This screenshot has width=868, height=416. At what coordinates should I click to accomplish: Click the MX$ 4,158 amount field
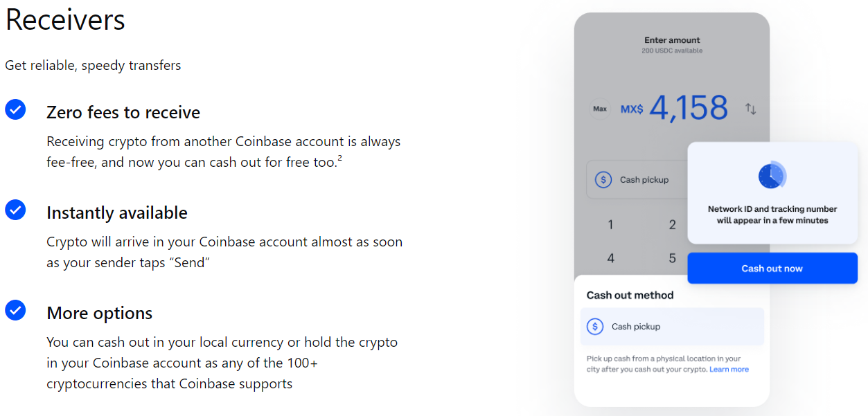point(674,109)
